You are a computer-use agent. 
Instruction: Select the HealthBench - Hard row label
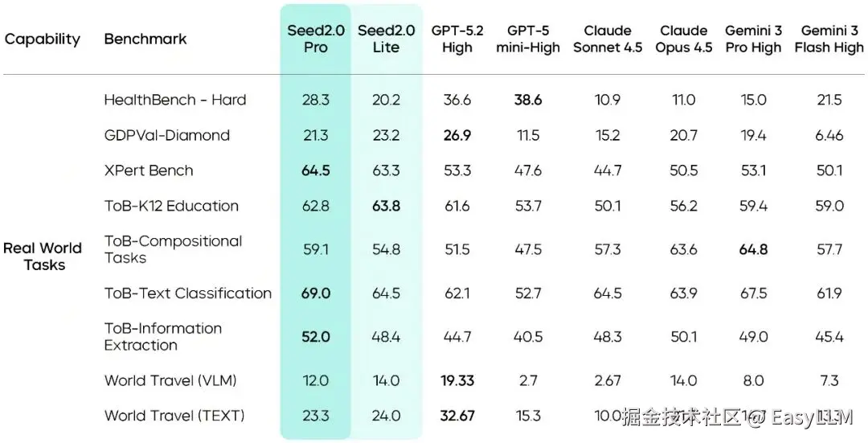pyautogui.click(x=175, y=100)
